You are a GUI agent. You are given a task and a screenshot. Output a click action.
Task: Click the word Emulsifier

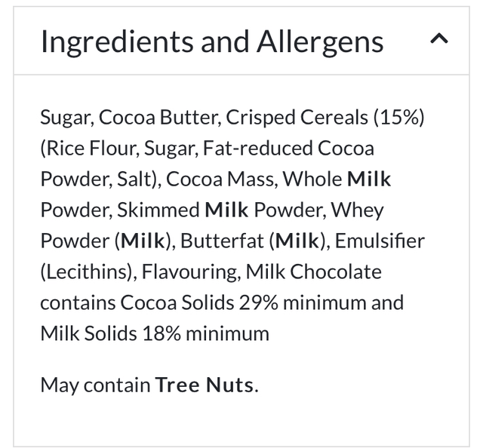[379, 241]
